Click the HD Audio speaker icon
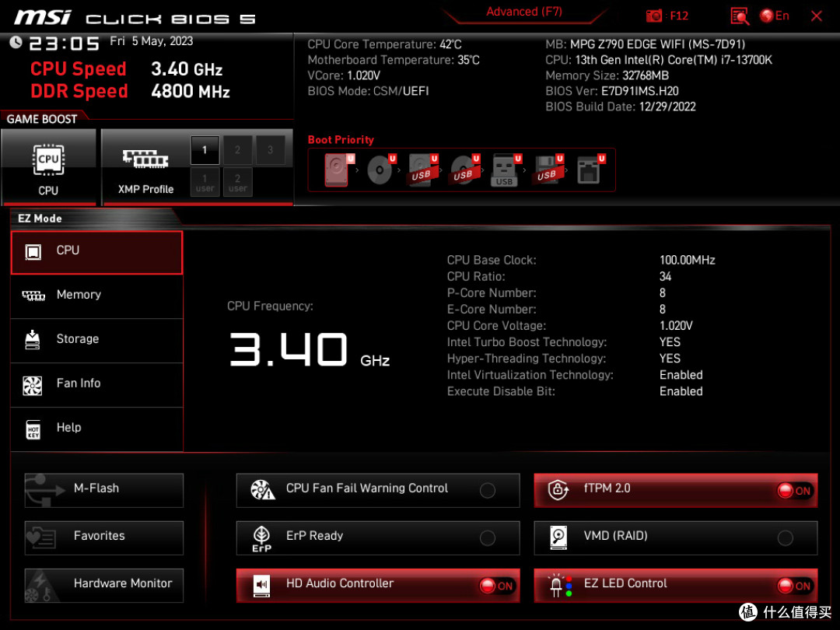The image size is (840, 630). (x=262, y=586)
